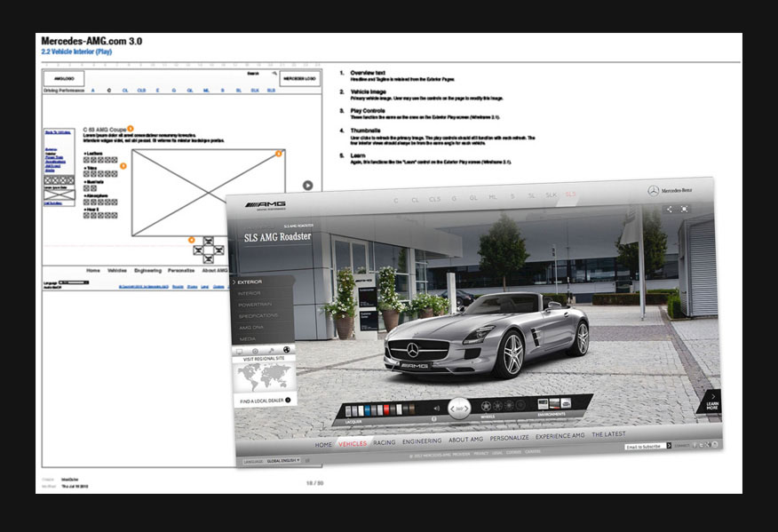The height and width of the screenshot is (532, 778).
Task: Open the wireframe Language dropdown
Action: pos(74,282)
